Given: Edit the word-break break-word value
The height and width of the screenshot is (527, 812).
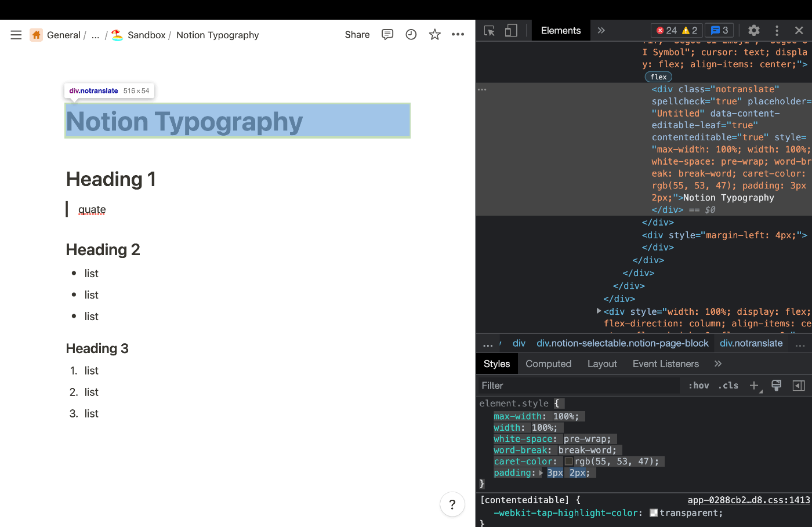Looking at the screenshot, I should tap(587, 450).
